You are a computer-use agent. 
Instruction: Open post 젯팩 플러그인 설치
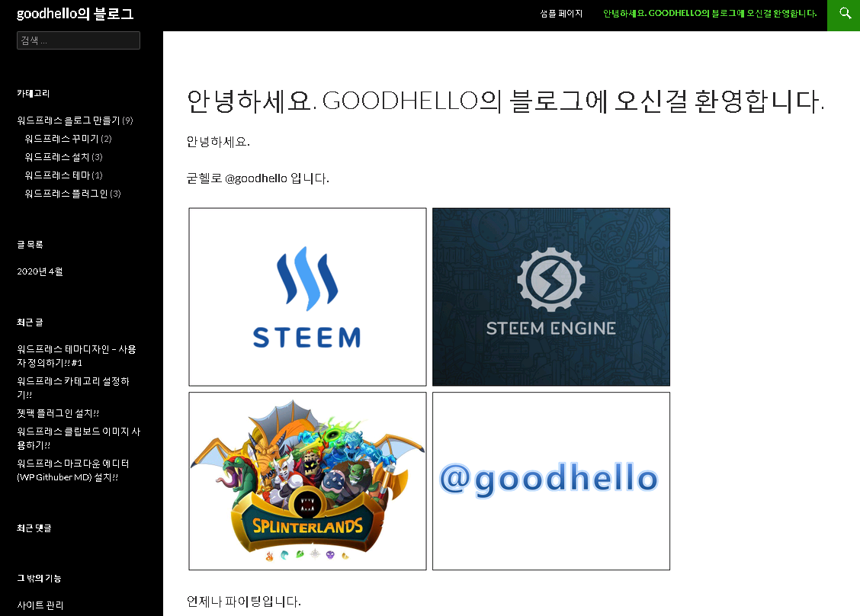coord(58,413)
